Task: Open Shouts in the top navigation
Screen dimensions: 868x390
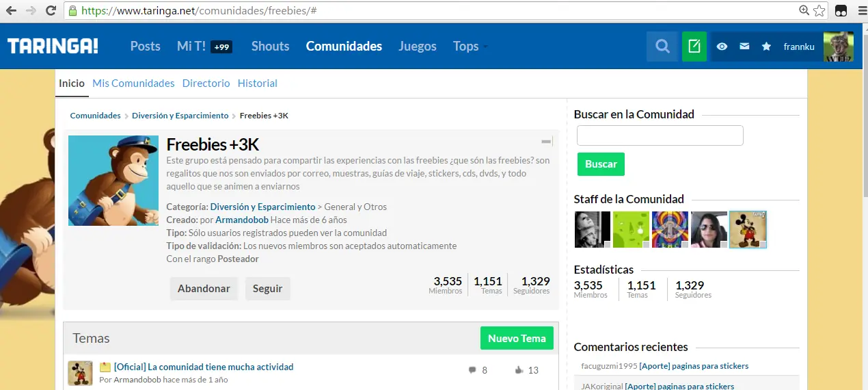Action: point(270,47)
